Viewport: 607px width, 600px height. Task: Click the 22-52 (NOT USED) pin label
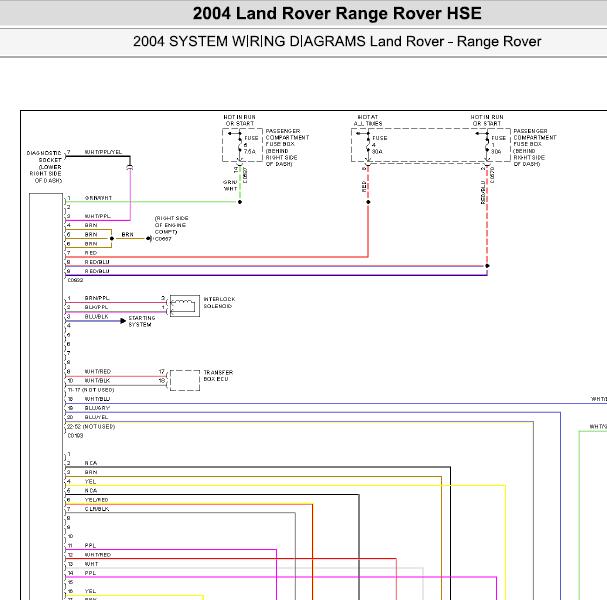(x=91, y=427)
